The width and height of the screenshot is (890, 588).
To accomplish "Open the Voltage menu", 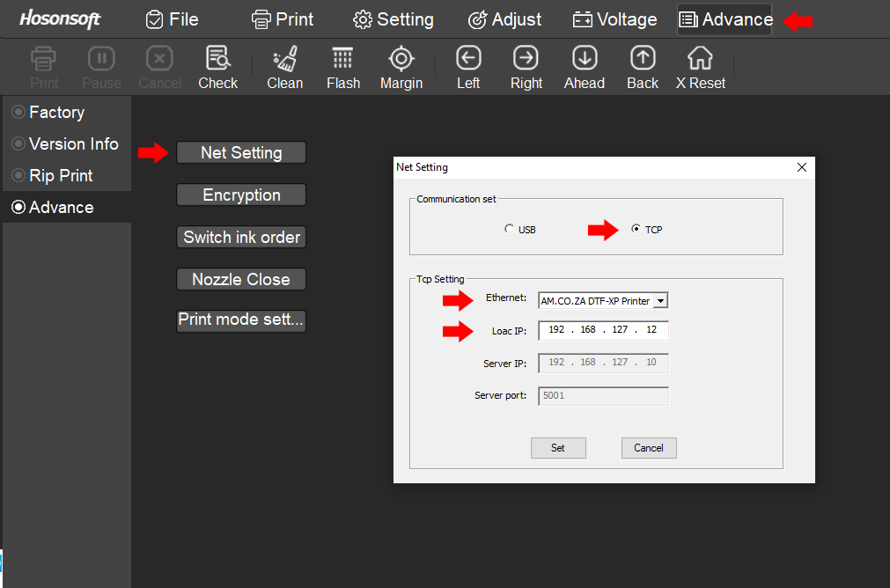I will click(x=614, y=18).
